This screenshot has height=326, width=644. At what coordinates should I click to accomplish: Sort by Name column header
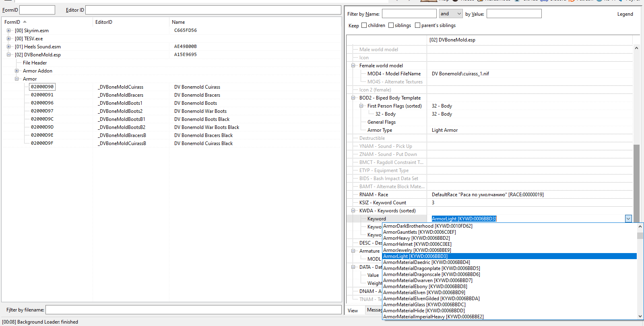click(255, 22)
